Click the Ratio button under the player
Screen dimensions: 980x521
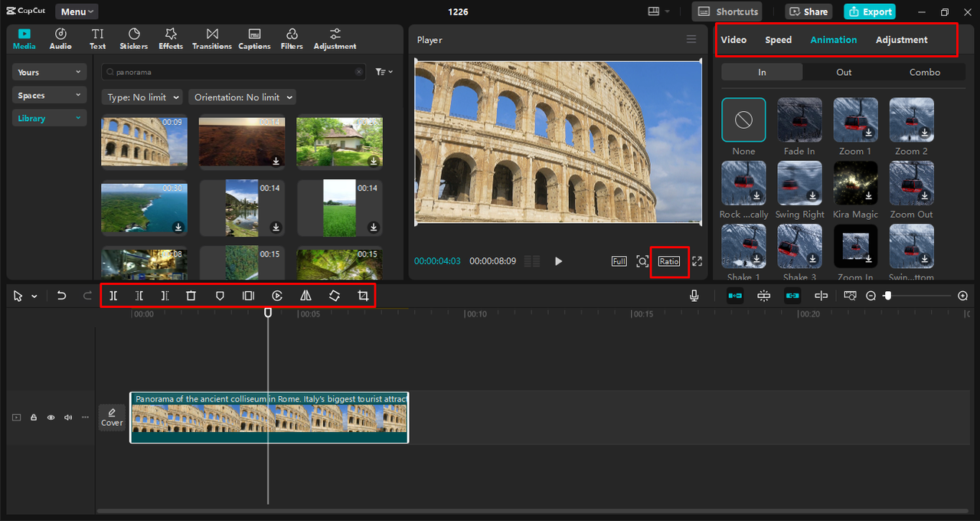click(x=669, y=261)
